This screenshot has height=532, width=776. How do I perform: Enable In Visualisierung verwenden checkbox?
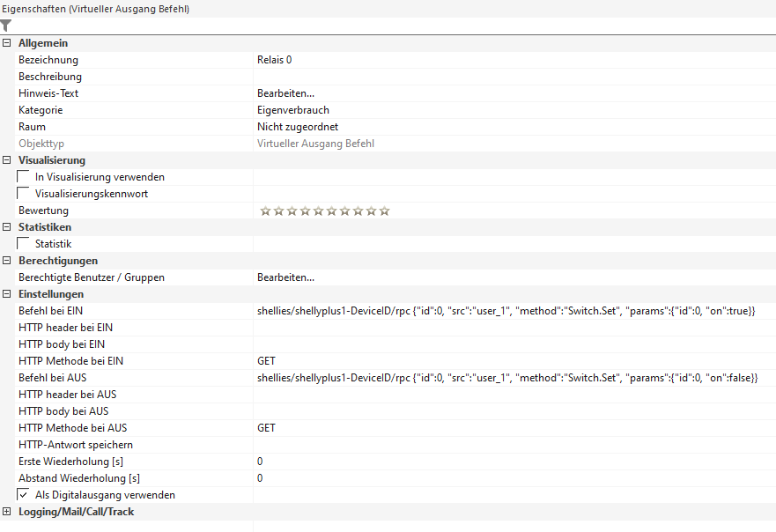24,177
